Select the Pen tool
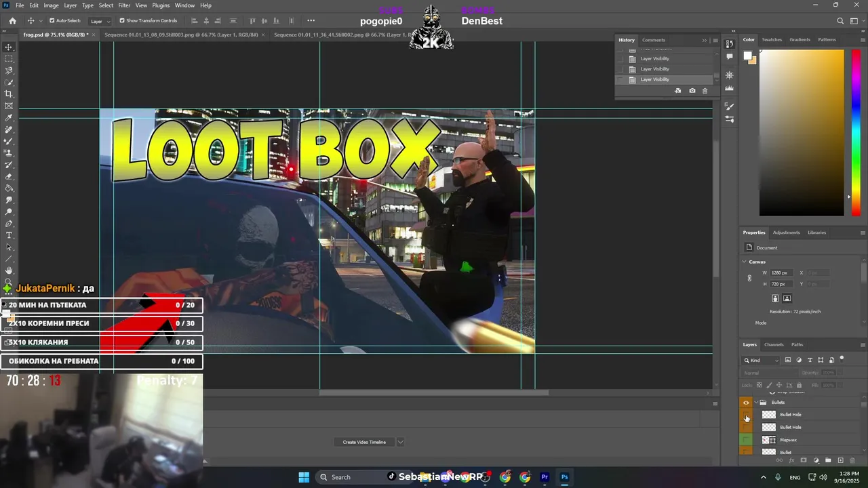 click(9, 224)
